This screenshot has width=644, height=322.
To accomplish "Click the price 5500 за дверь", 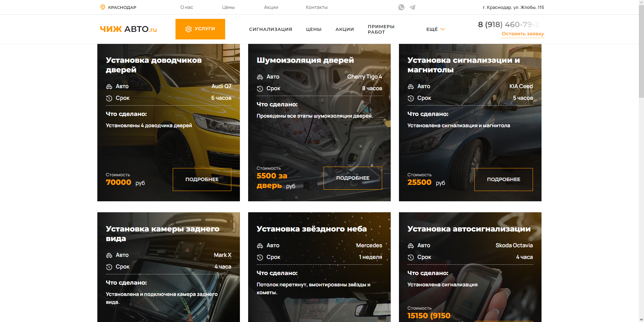I will tap(276, 181).
